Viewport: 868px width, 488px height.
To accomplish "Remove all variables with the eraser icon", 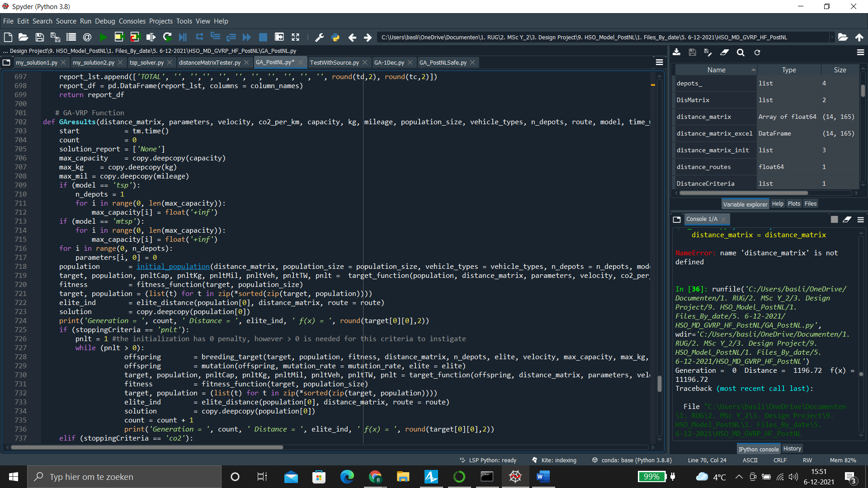I will [x=725, y=52].
